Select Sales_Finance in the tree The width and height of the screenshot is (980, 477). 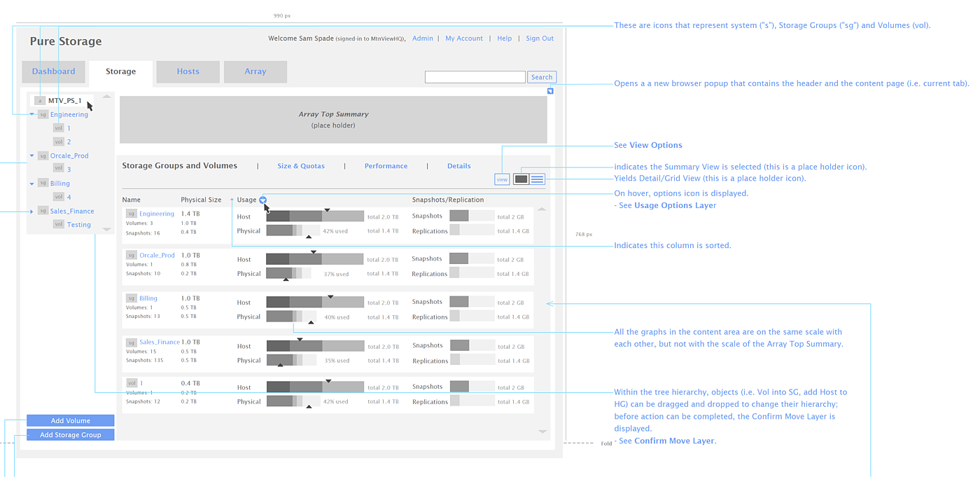[72, 211]
